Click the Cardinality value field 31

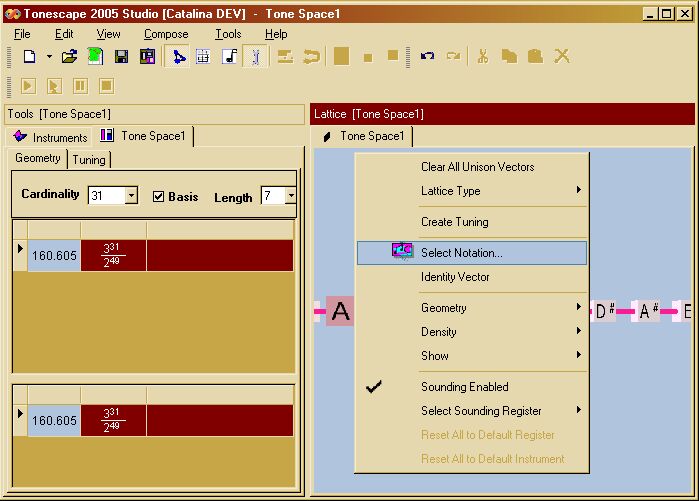(107, 195)
